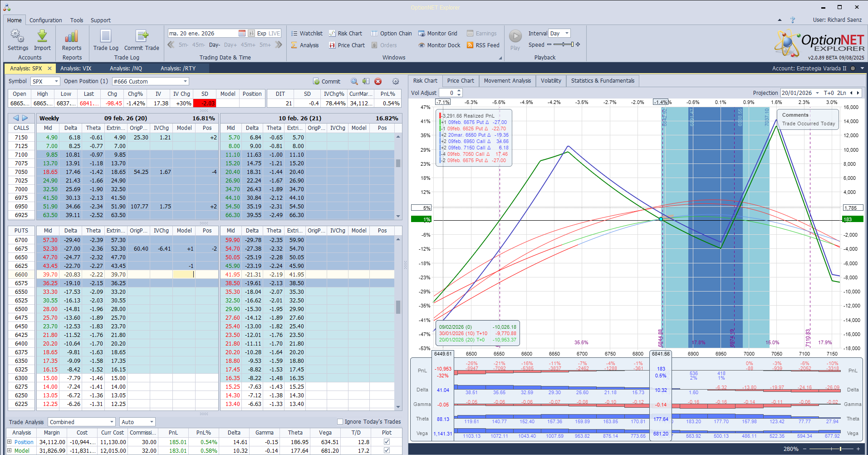
Task: Click the Commit Trade ribbon icon
Action: point(142,40)
